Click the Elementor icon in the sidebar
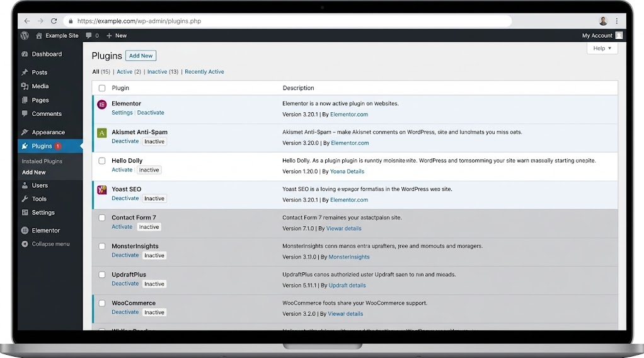 25,231
